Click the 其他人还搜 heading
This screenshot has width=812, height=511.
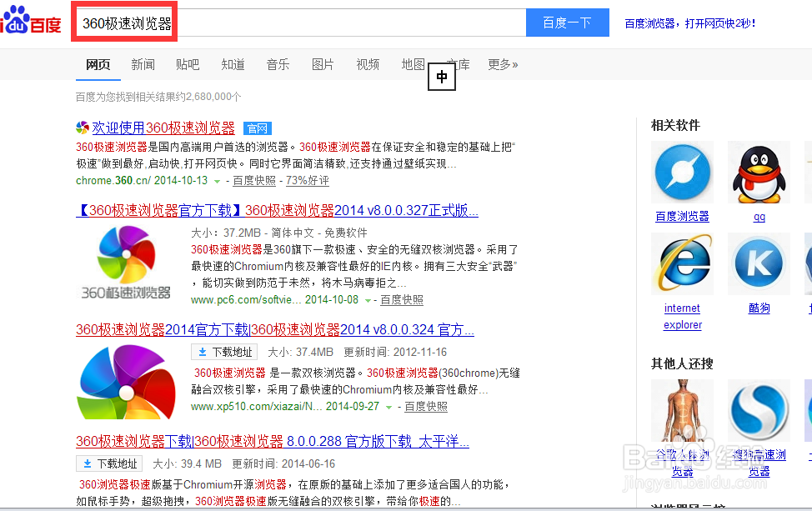tap(682, 364)
